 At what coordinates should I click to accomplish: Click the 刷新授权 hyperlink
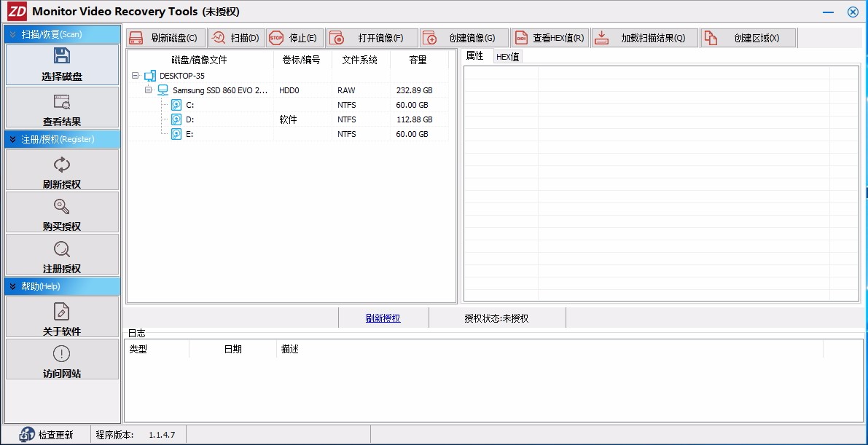pos(383,318)
